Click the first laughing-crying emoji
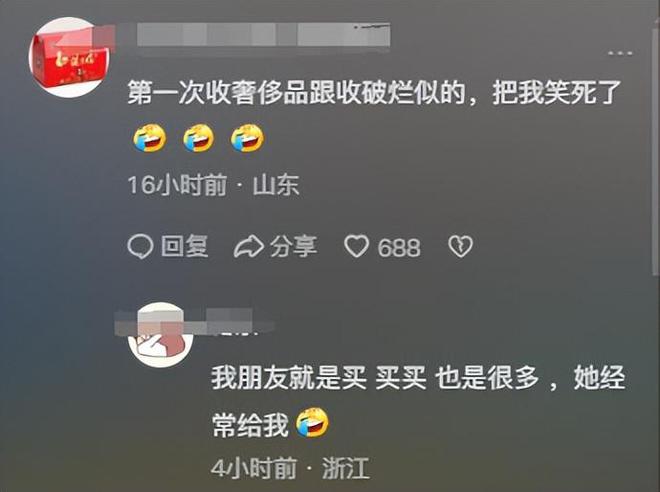Screen dimensions: 660x492 150,138
